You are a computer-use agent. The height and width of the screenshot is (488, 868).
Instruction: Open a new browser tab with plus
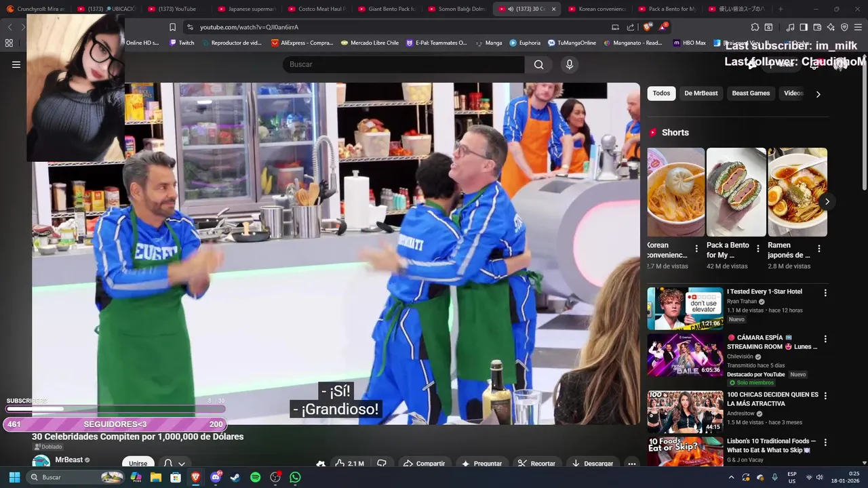coord(781,9)
